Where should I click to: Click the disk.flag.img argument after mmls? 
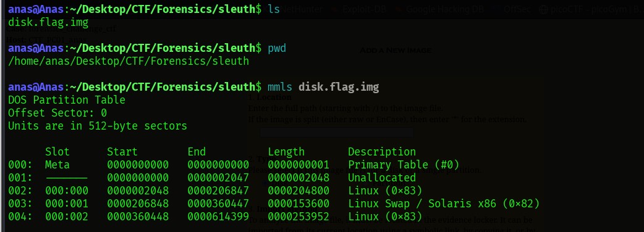[x=339, y=87]
